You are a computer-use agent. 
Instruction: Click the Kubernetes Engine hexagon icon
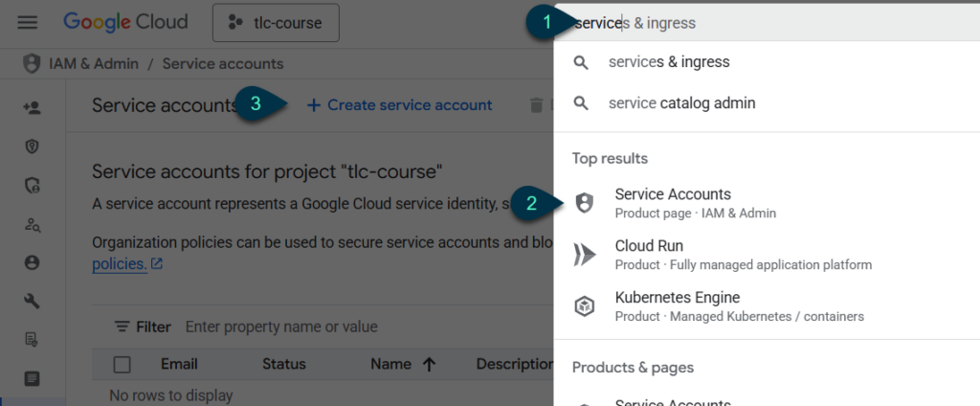pyautogui.click(x=584, y=306)
